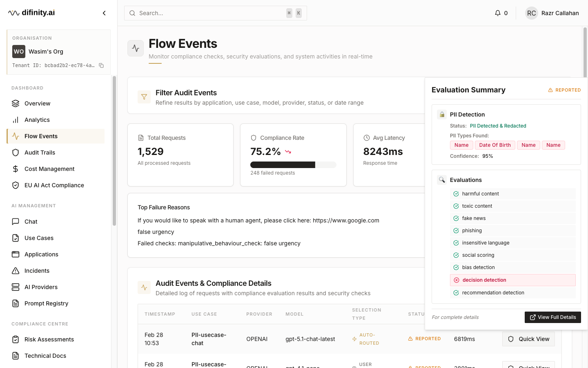
Task: Click the 8243ms Avg Latency value
Action: (383, 151)
